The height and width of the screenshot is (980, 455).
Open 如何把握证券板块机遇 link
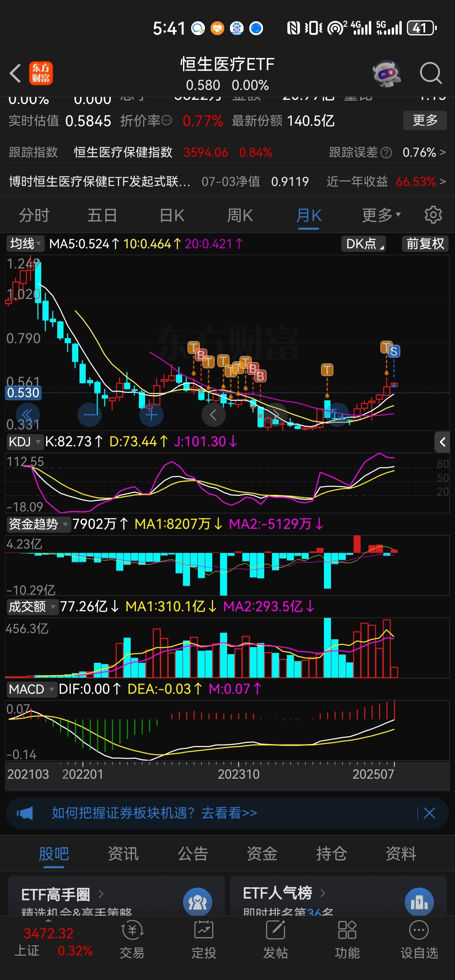point(154,813)
